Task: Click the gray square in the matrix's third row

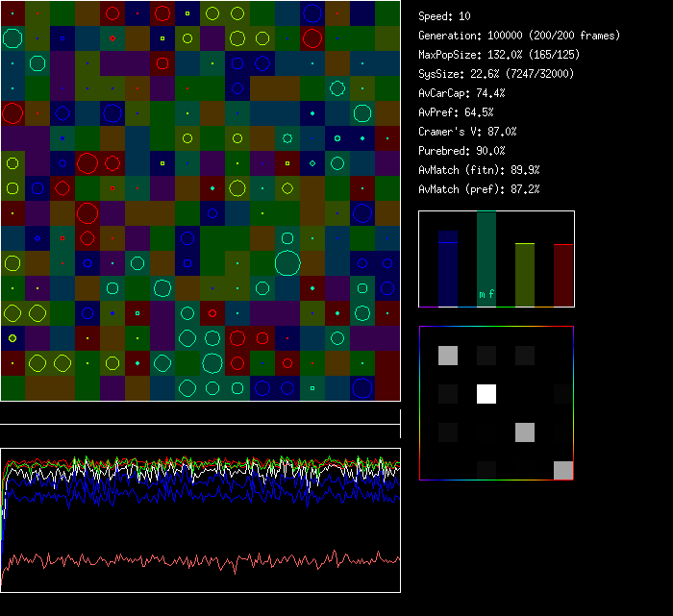Action: click(525, 431)
